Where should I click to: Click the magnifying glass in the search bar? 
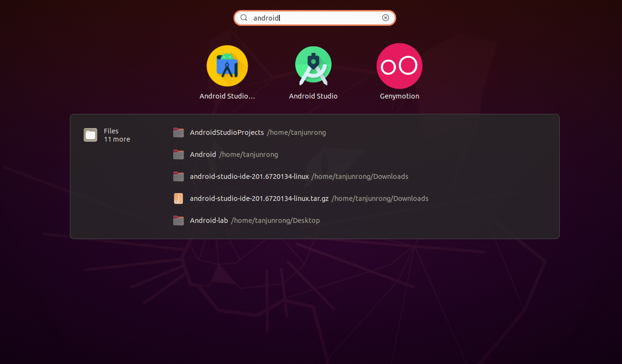[244, 18]
